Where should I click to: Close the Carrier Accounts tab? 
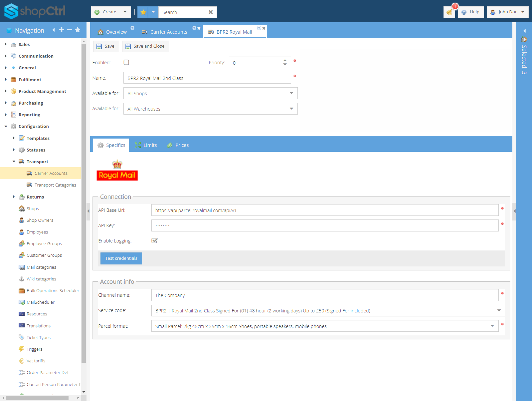pos(199,28)
